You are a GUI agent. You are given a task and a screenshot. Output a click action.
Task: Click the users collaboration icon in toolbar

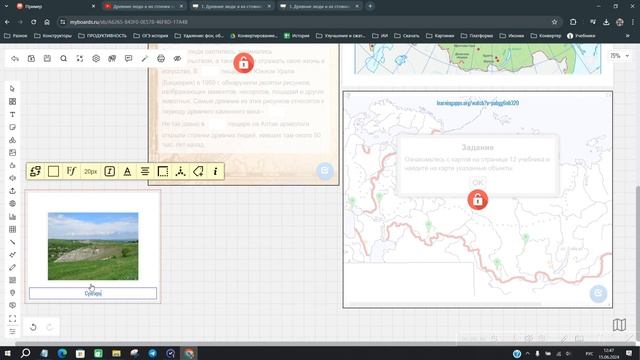click(112, 59)
